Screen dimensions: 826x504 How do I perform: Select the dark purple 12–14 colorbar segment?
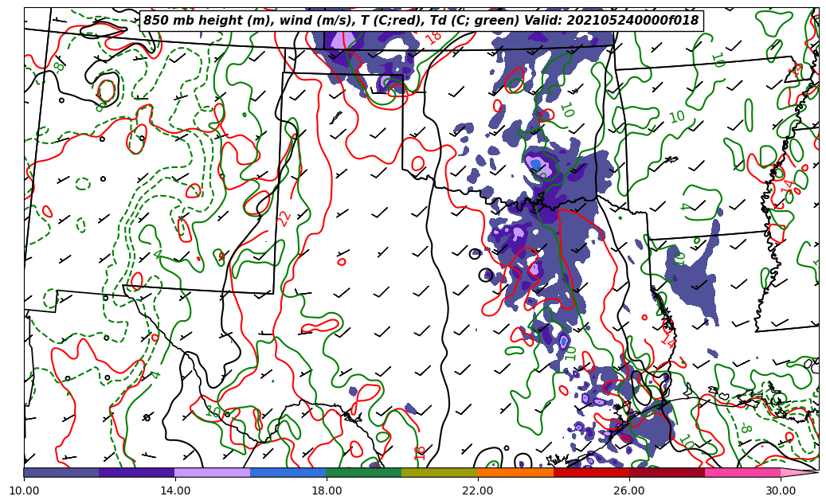tap(137, 472)
